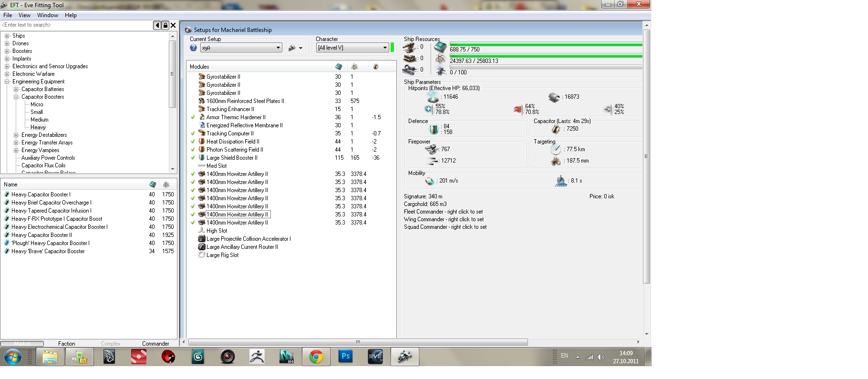Toggle the Heat Dissipation Field II checkmark
Screen dimensions: 868x379
point(193,142)
